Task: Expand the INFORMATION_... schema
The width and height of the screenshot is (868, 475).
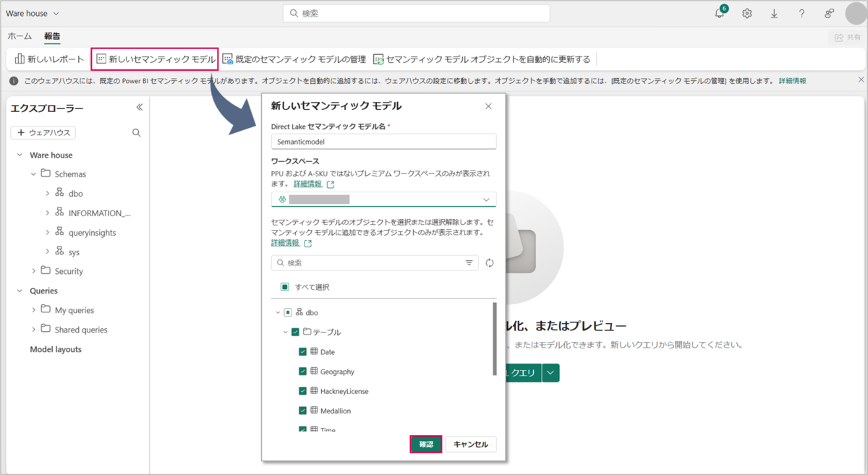Action: (x=47, y=213)
